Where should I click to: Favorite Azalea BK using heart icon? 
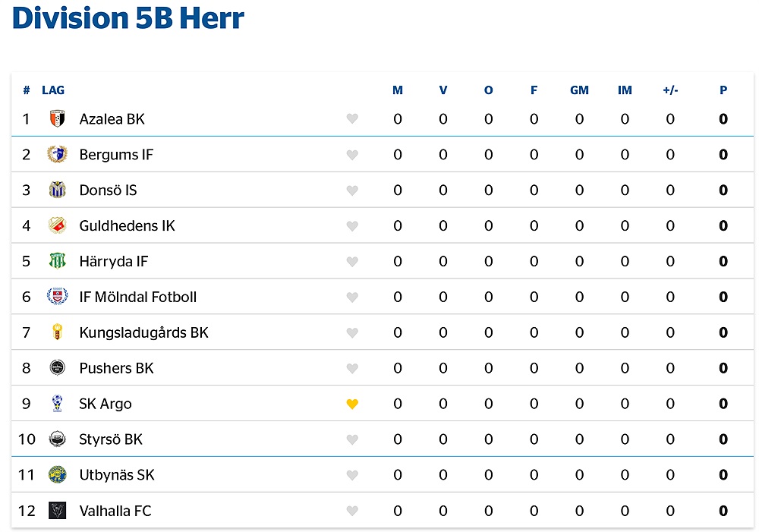(x=352, y=119)
